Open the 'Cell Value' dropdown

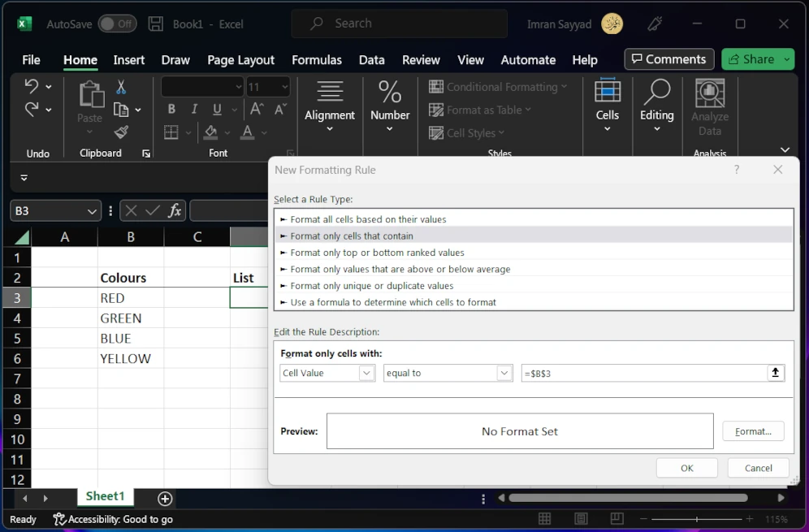(366, 373)
